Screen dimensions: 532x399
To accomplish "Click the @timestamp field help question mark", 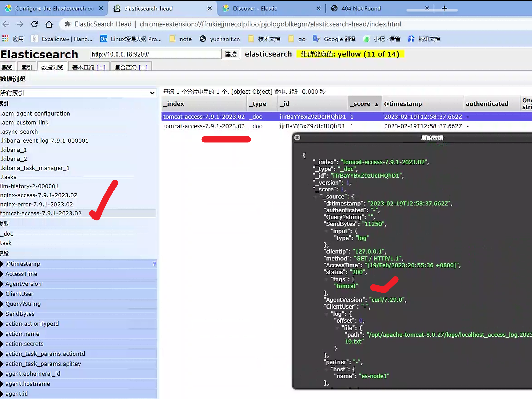I will pos(154,264).
